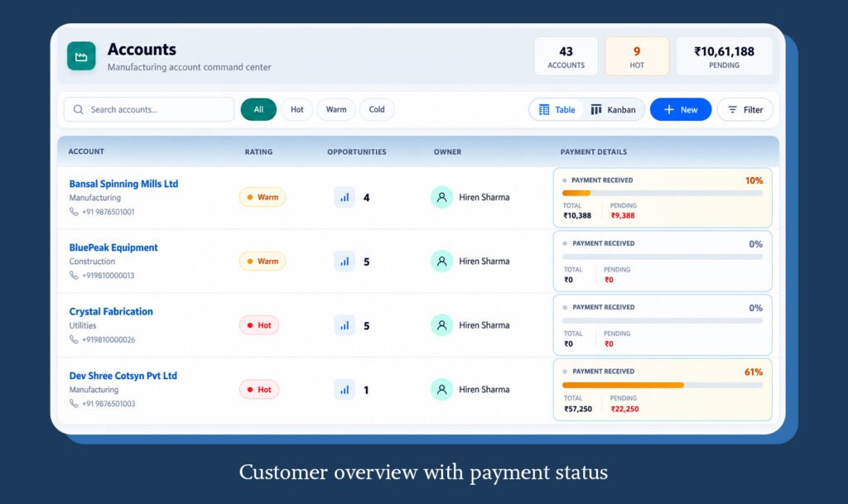Click the 10% payment progress bar
Screen dimensions: 848x504
pyautogui.click(x=662, y=193)
